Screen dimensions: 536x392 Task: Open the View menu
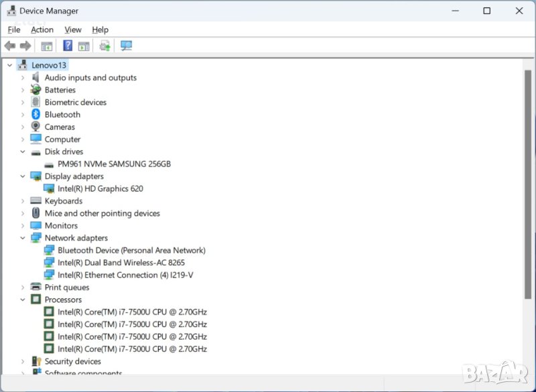point(73,29)
